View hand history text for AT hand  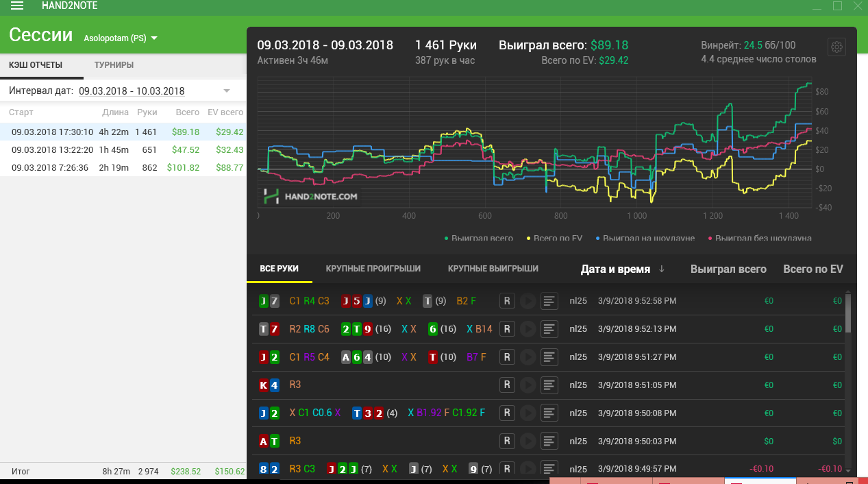click(549, 441)
